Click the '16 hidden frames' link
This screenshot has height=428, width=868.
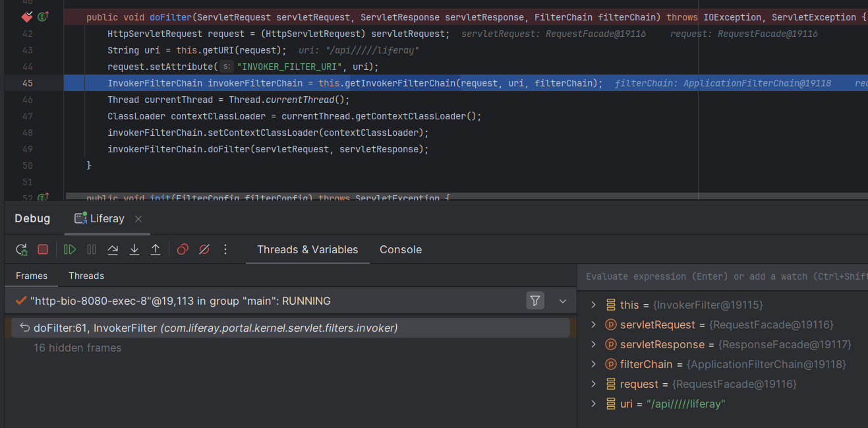(77, 348)
